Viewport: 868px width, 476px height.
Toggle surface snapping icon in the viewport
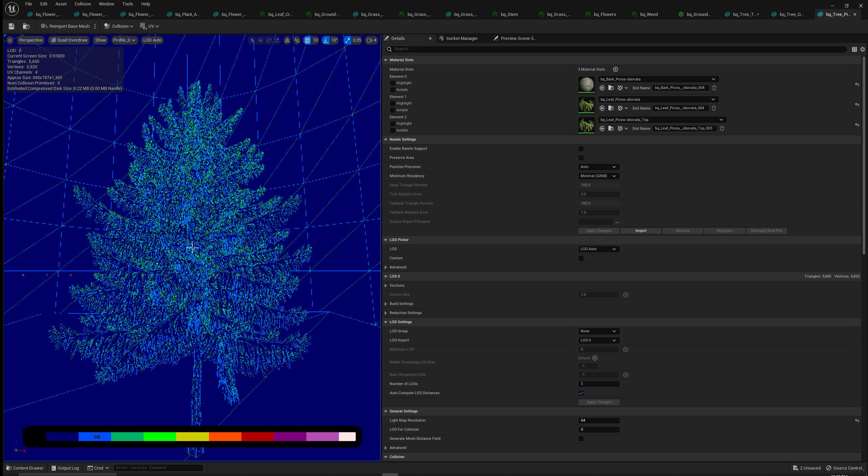point(297,40)
